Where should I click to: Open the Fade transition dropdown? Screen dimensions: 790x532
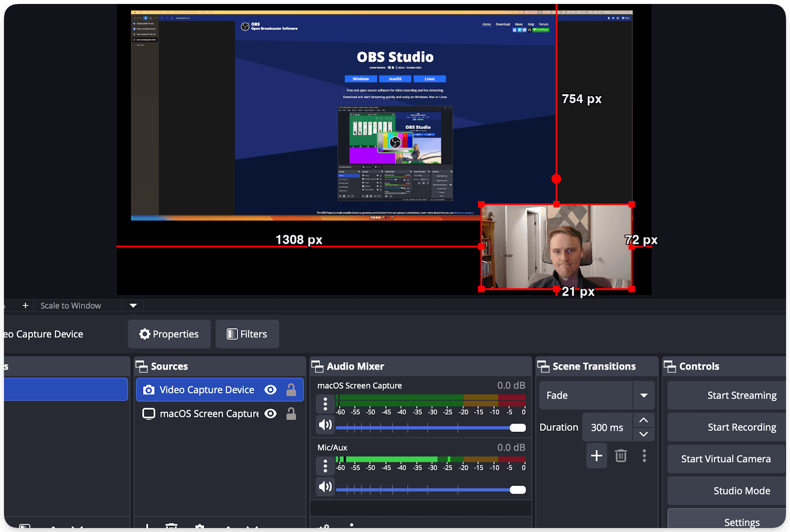pos(644,395)
